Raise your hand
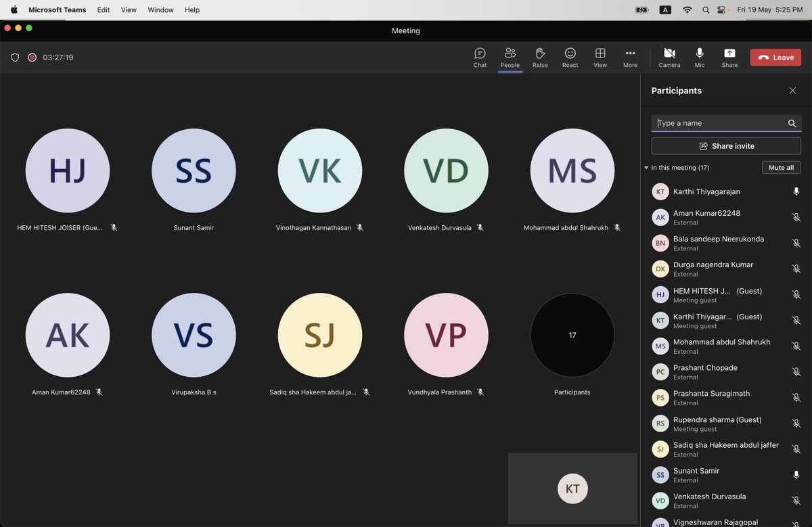 point(540,58)
